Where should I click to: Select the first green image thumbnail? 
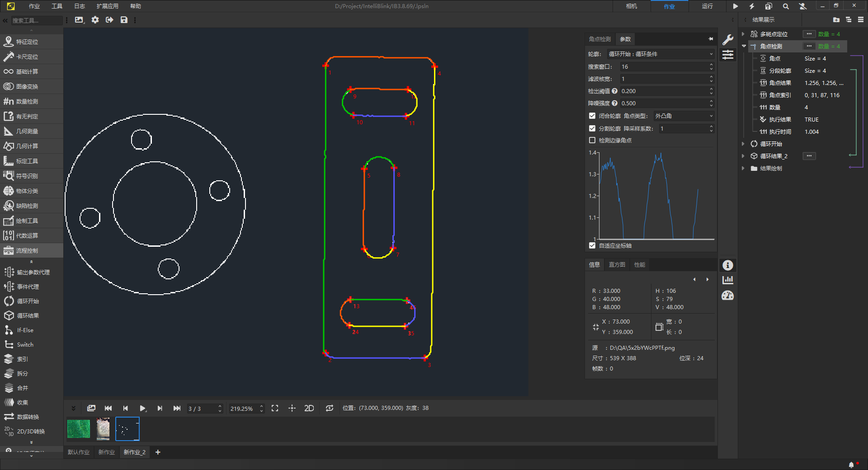coord(79,429)
